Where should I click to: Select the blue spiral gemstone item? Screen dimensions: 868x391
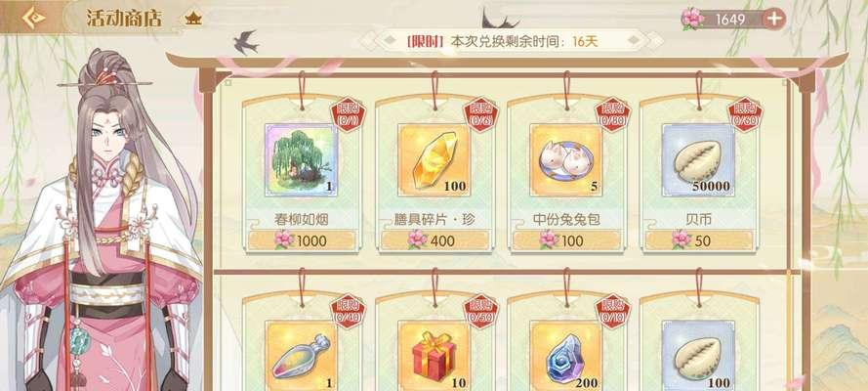566,356
